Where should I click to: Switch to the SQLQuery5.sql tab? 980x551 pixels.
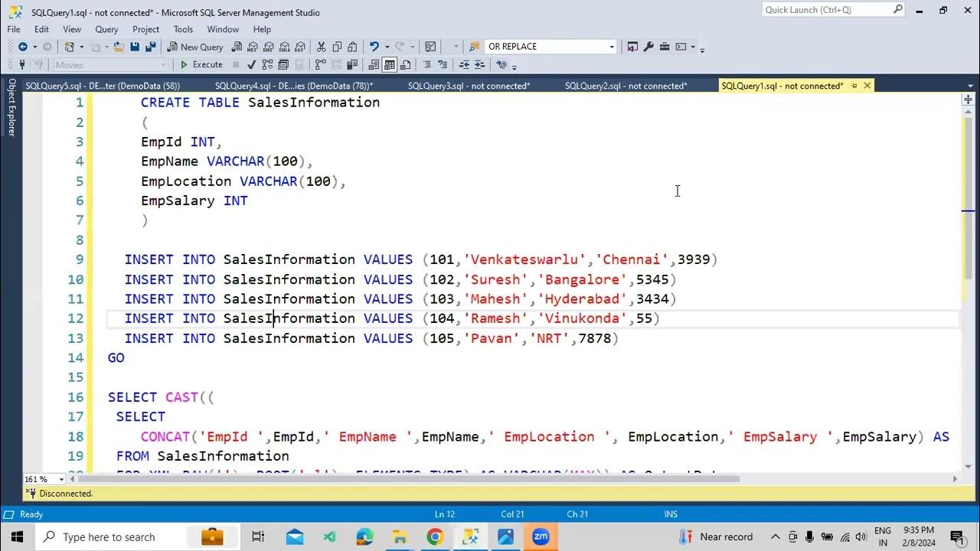(x=103, y=86)
